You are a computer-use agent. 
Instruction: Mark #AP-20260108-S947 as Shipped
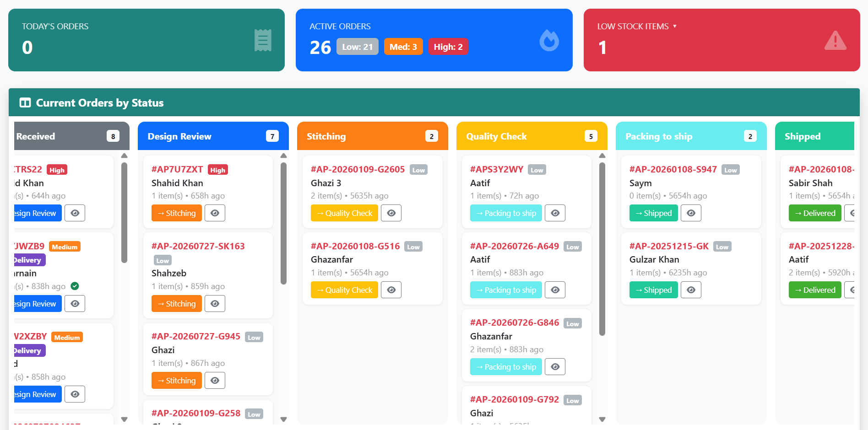click(654, 213)
